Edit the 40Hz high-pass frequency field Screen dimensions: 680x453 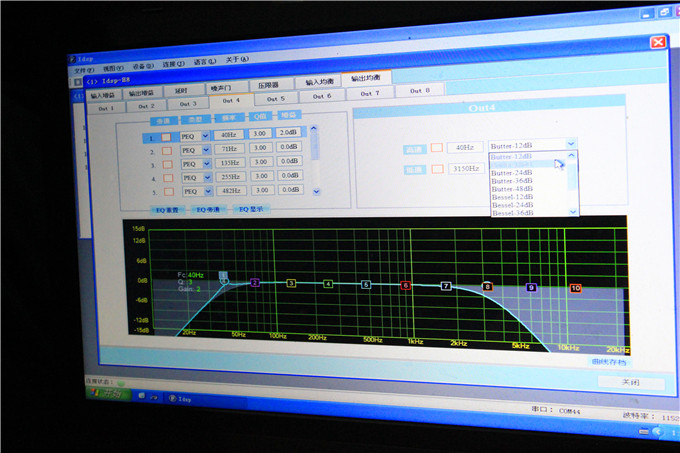[x=465, y=147]
